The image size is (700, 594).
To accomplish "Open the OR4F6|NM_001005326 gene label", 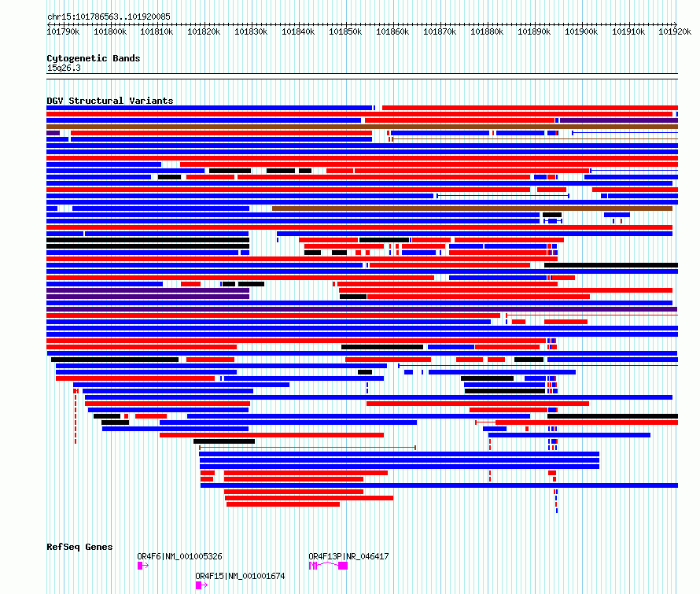I will coord(179,556).
